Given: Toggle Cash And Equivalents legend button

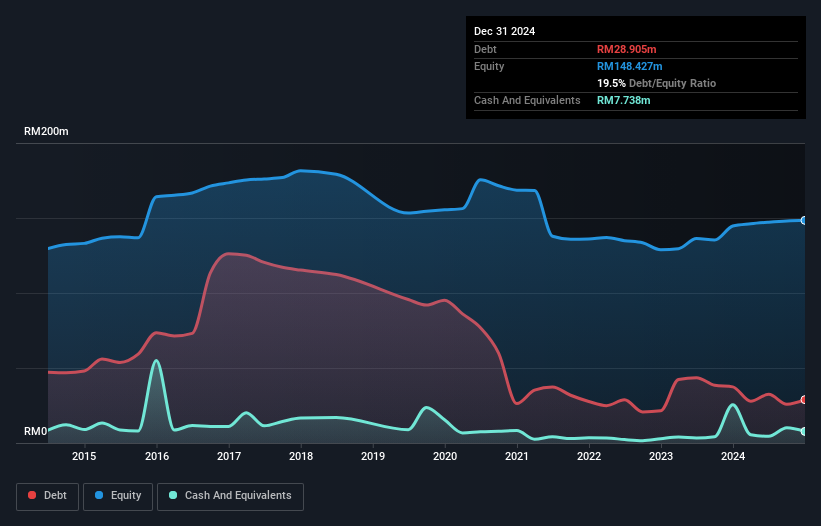Looking at the screenshot, I should pos(230,496).
